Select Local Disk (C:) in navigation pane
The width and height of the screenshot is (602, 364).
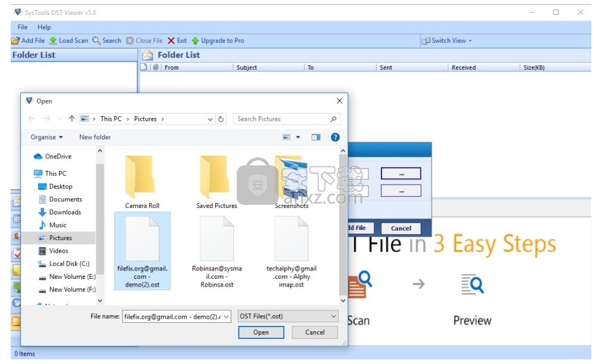(64, 264)
